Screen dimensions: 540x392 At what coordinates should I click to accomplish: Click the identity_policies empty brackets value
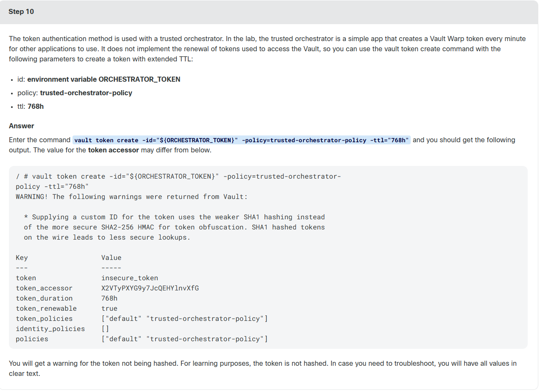click(x=105, y=329)
